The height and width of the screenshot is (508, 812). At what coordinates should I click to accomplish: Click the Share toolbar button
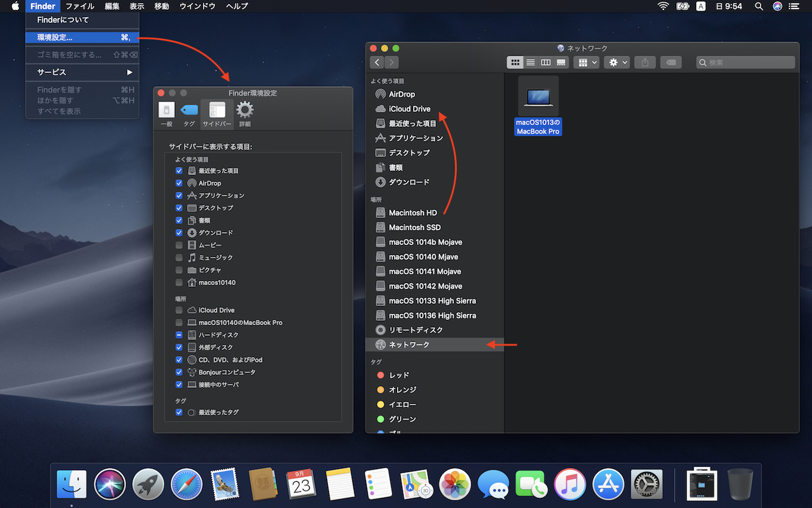(x=645, y=62)
